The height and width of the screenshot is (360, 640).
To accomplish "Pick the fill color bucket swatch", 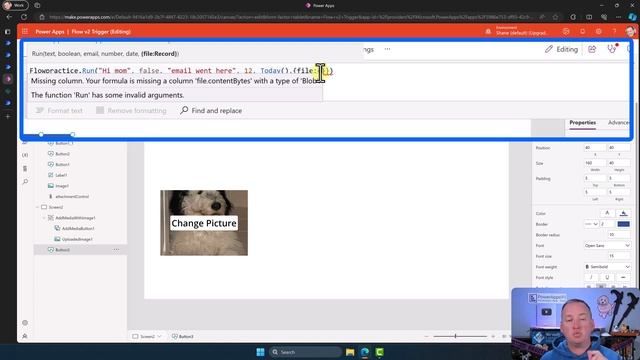I will pyautogui.click(x=623, y=213).
